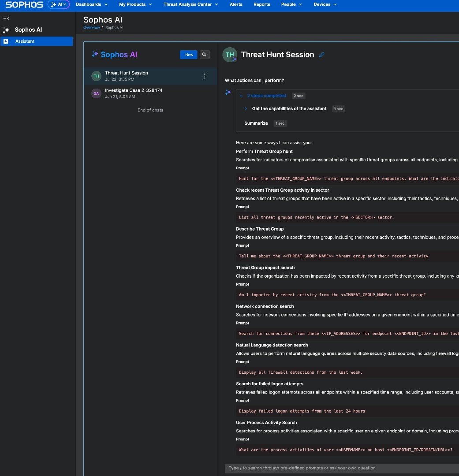The height and width of the screenshot is (476, 459).
Task: Click the search magnifier in the chat panel
Action: pos(204,55)
